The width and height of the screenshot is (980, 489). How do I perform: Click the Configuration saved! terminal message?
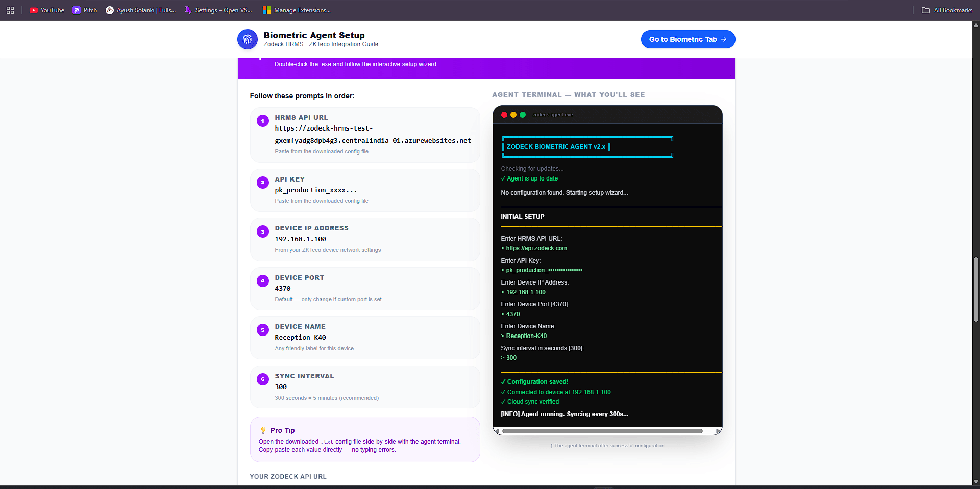[x=534, y=382]
